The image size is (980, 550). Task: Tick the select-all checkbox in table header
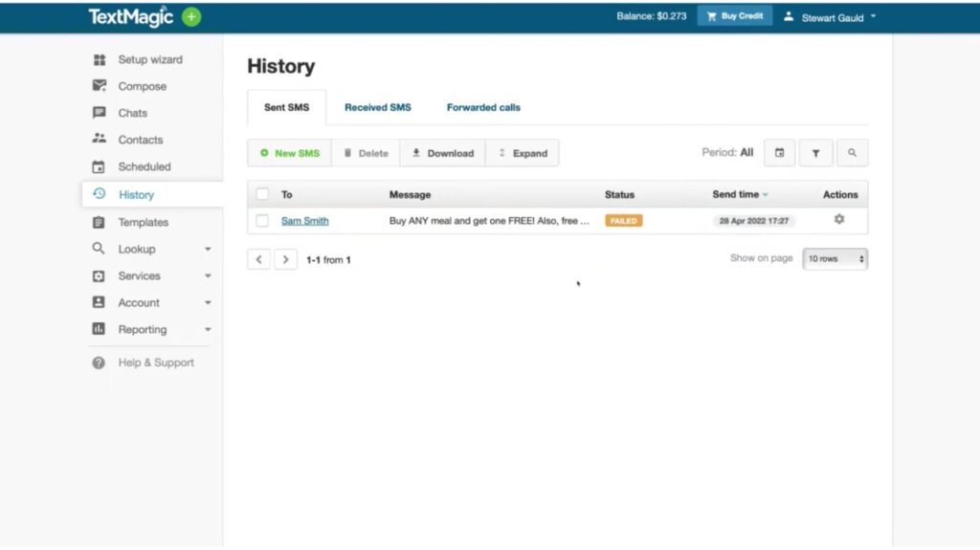point(262,194)
